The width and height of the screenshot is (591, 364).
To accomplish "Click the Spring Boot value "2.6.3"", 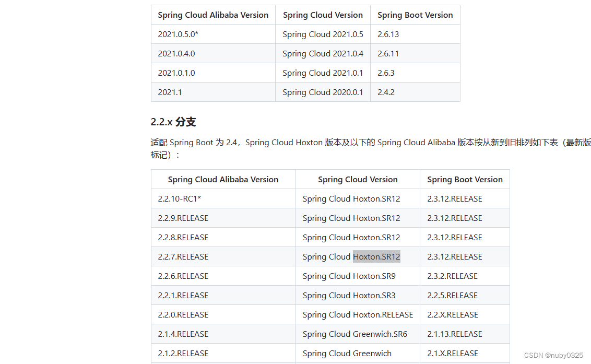I will (386, 73).
